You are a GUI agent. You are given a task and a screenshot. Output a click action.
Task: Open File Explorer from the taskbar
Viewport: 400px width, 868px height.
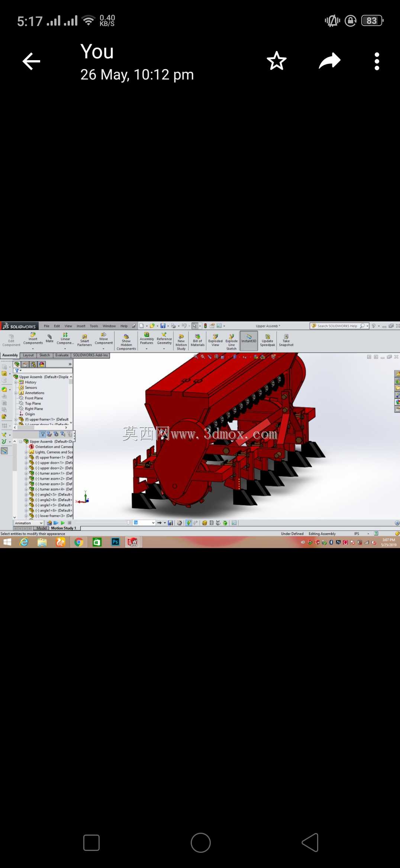pos(42,542)
